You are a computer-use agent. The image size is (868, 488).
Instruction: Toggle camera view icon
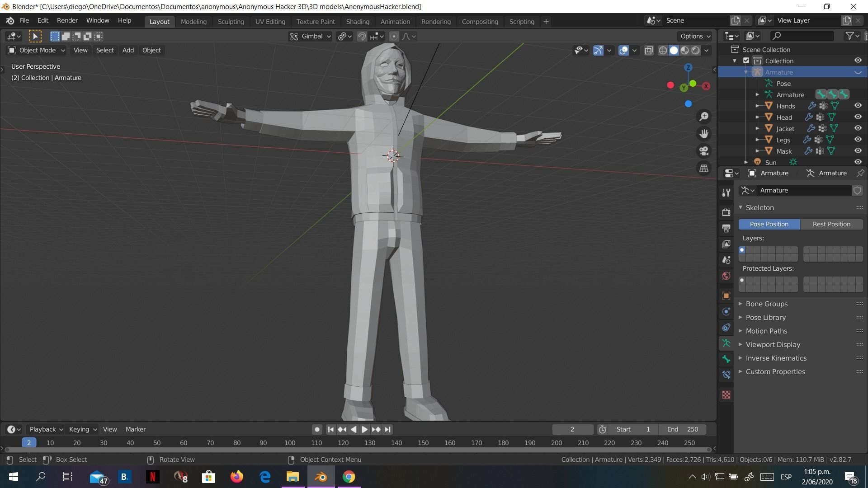click(704, 151)
